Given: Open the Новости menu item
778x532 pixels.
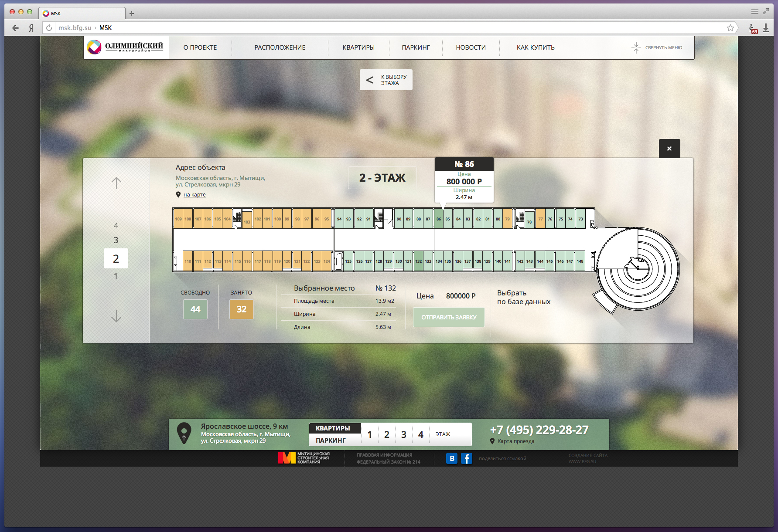Looking at the screenshot, I should coord(471,47).
